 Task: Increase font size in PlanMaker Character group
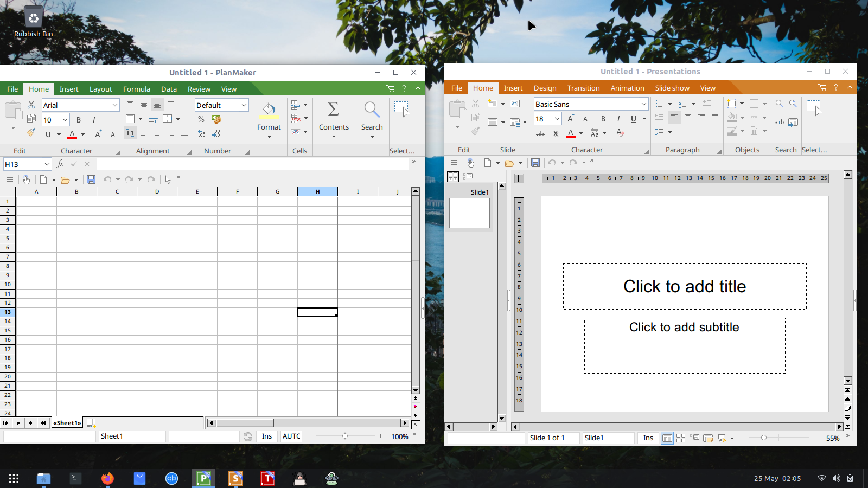98,134
